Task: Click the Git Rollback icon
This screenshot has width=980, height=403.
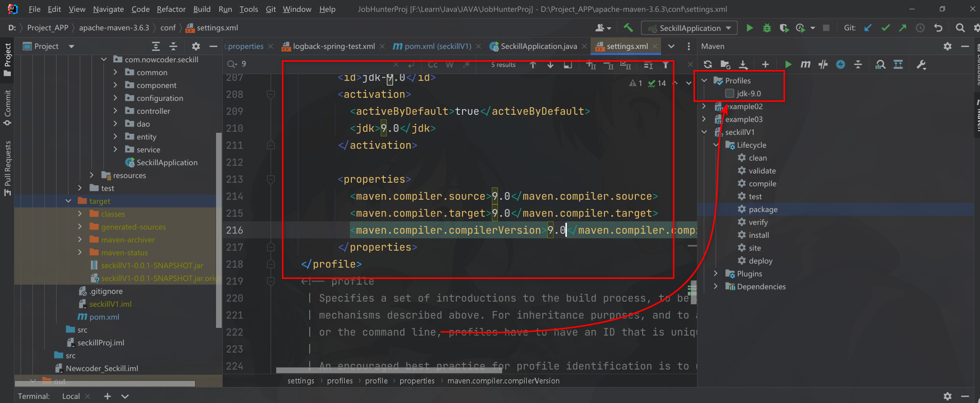Action: click(938, 28)
